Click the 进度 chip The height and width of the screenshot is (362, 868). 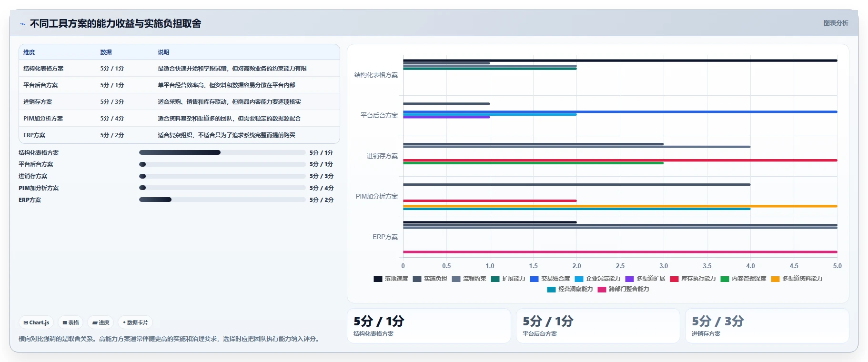pos(101,322)
